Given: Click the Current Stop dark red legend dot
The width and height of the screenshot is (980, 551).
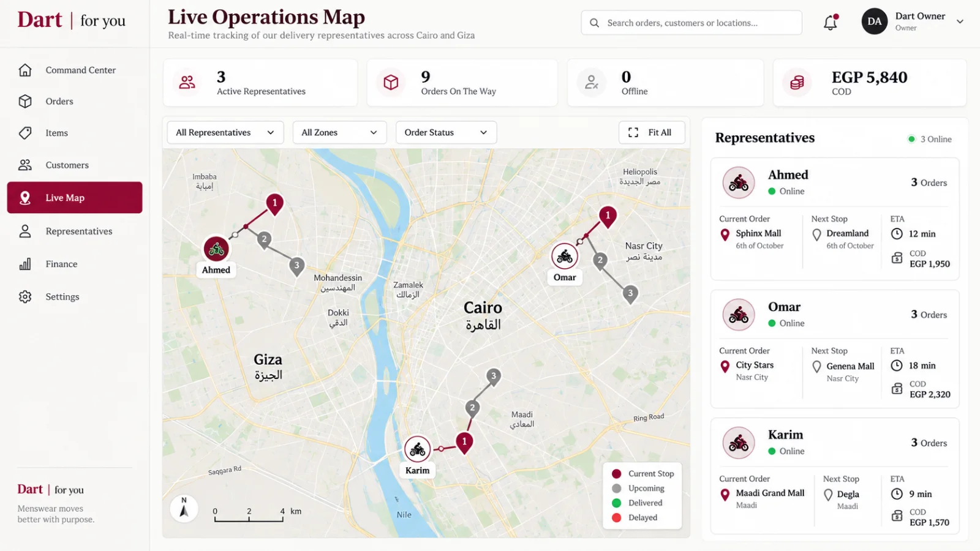Looking at the screenshot, I should 617,474.
